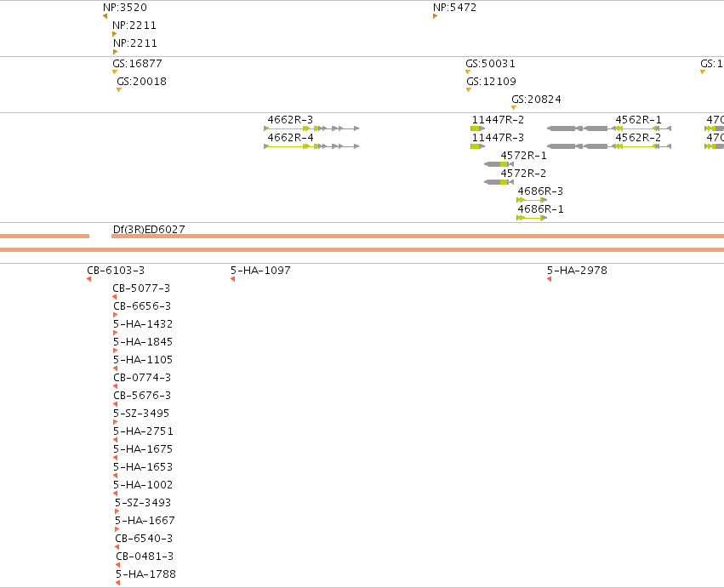Click the triangle marker under 5-HA-1788

tap(118, 583)
